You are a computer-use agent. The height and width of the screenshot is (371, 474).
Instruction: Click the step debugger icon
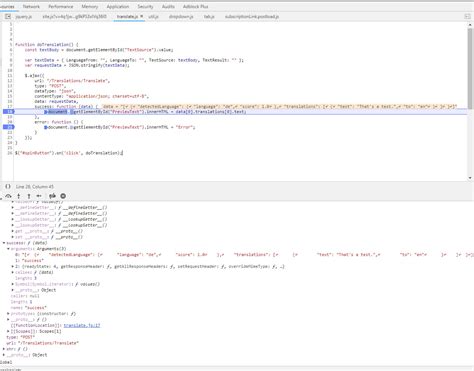[39, 196]
